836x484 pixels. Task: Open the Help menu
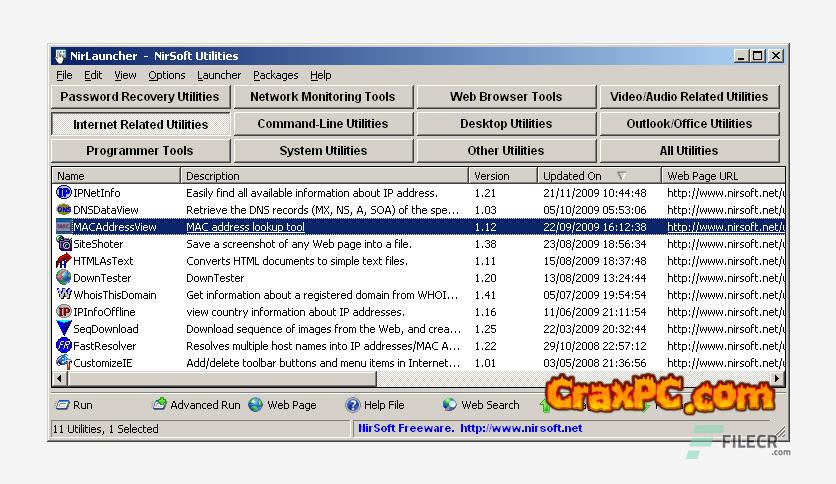click(x=320, y=75)
